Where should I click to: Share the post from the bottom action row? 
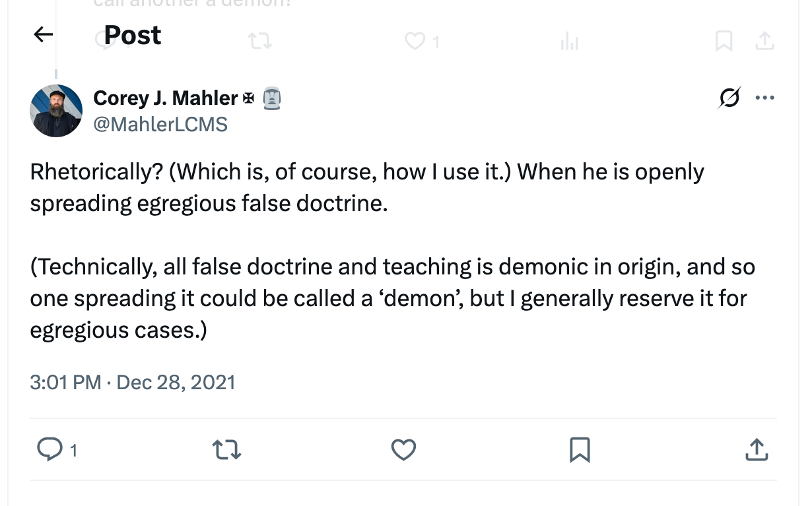757,450
